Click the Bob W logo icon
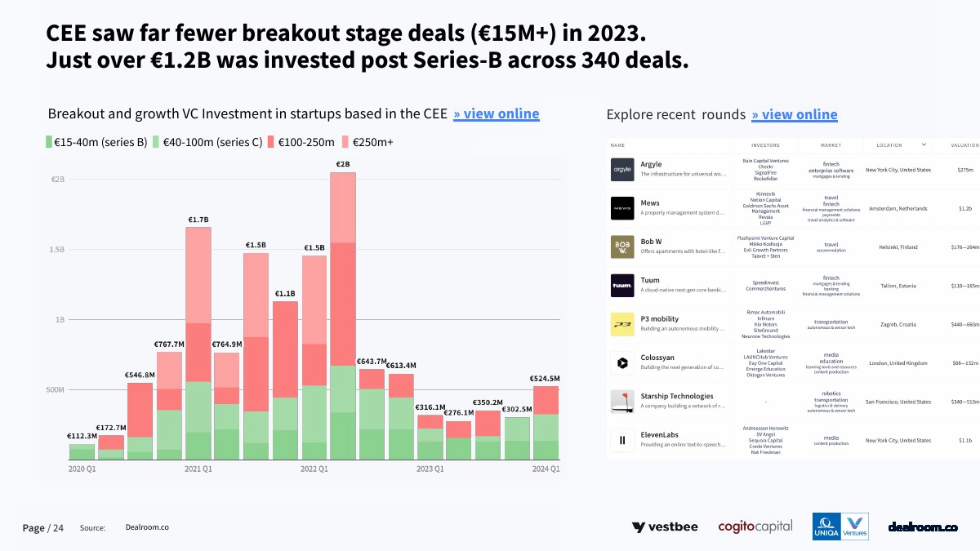Viewport: 980px width, 551px height. click(622, 247)
